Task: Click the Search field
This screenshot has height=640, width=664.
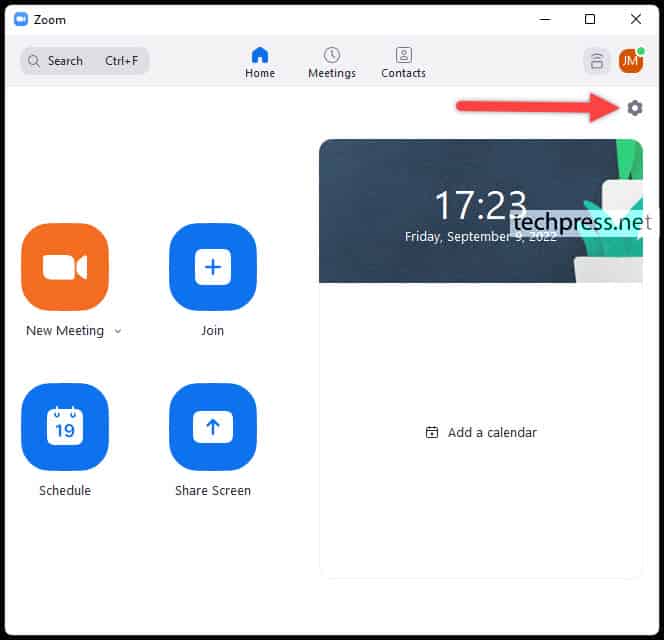Action: coord(84,61)
